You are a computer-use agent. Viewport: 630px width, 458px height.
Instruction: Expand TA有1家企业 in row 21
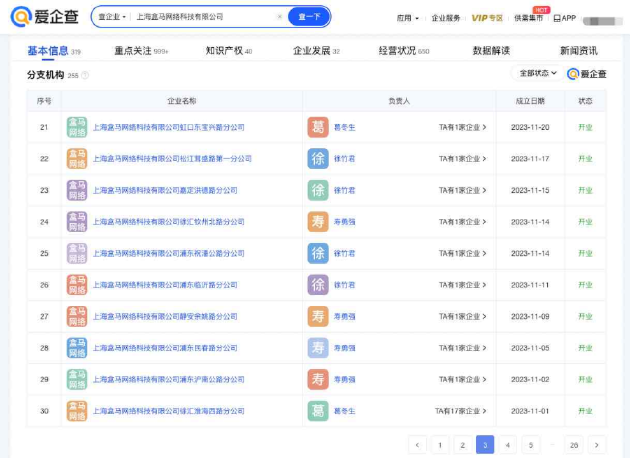click(462, 127)
